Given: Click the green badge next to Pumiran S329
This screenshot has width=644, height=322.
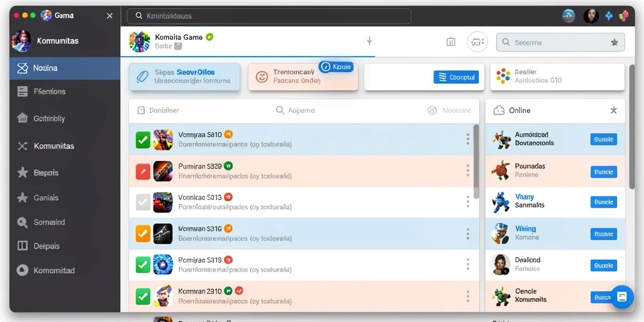Looking at the screenshot, I should 228,166.
